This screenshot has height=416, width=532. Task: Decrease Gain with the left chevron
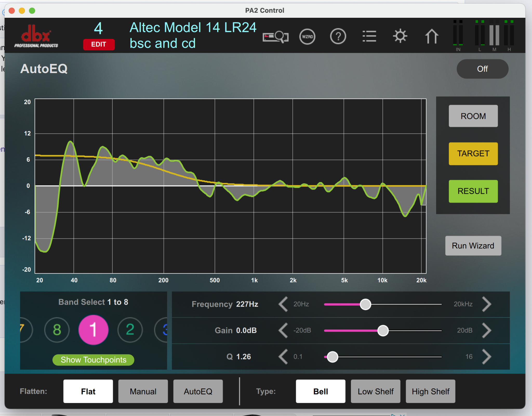pyautogui.click(x=283, y=330)
